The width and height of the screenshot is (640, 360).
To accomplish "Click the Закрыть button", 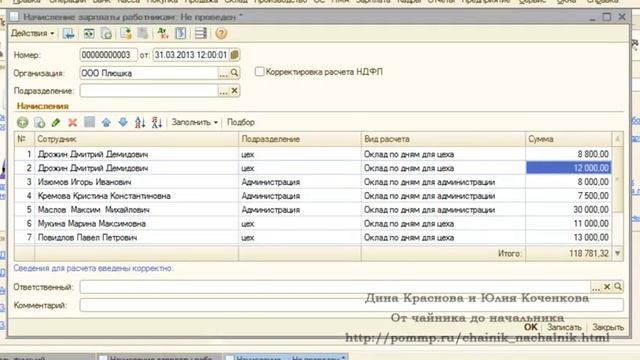I will [x=608, y=327].
